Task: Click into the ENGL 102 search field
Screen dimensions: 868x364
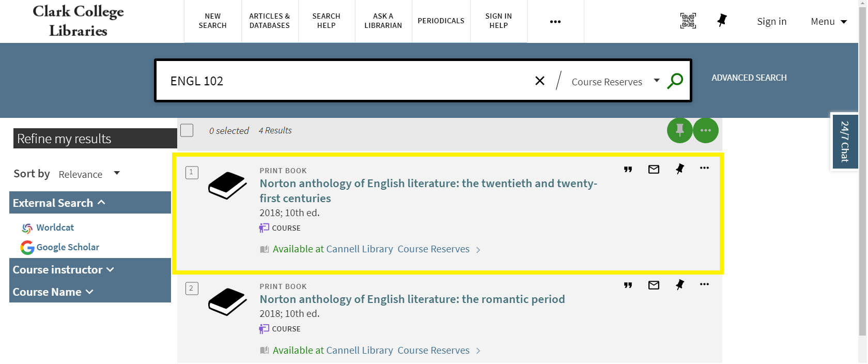Action: point(346,81)
